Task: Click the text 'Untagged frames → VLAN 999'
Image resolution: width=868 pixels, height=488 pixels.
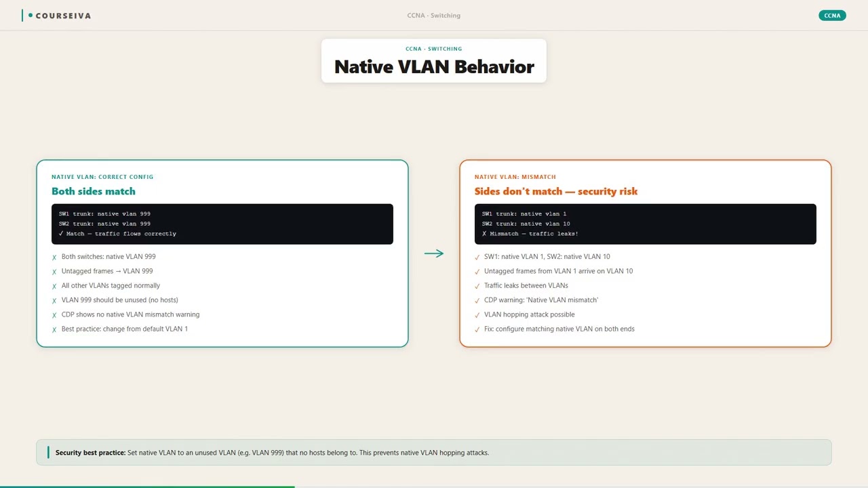Action: (106, 271)
